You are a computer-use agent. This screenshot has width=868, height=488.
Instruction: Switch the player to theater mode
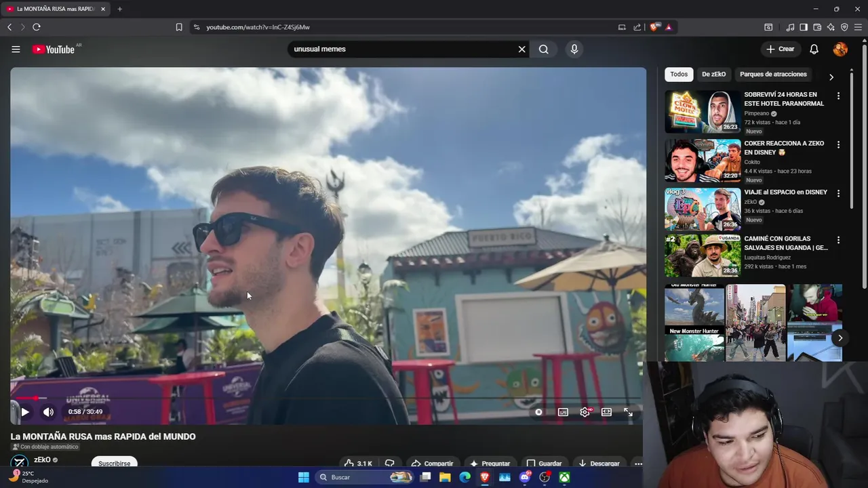607,412
